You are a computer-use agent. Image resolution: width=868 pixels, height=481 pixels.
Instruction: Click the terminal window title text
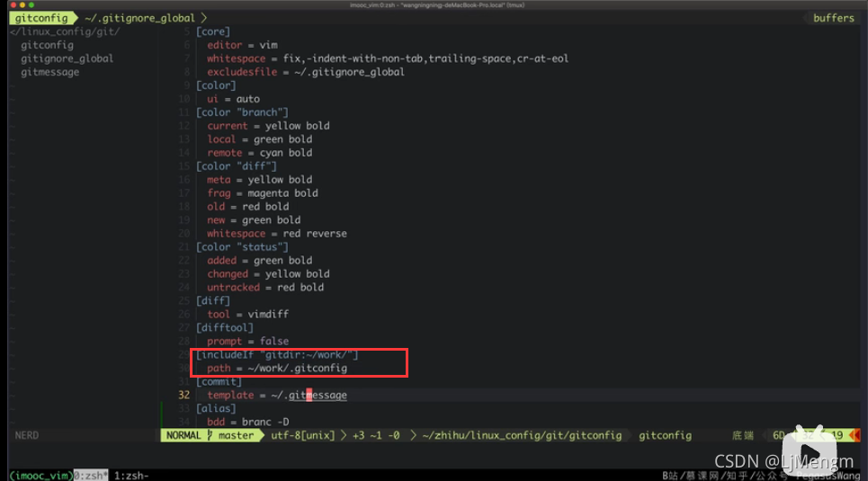[437, 5]
